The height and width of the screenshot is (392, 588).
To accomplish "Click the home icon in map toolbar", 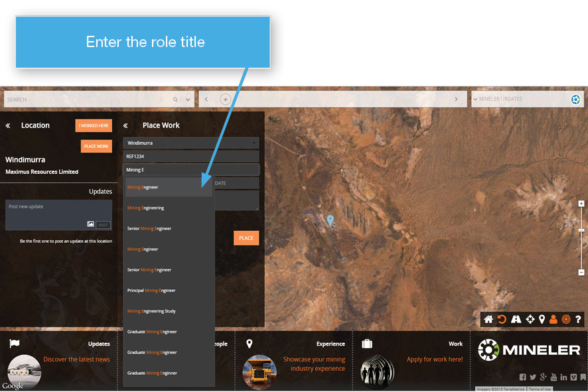I will (488, 319).
